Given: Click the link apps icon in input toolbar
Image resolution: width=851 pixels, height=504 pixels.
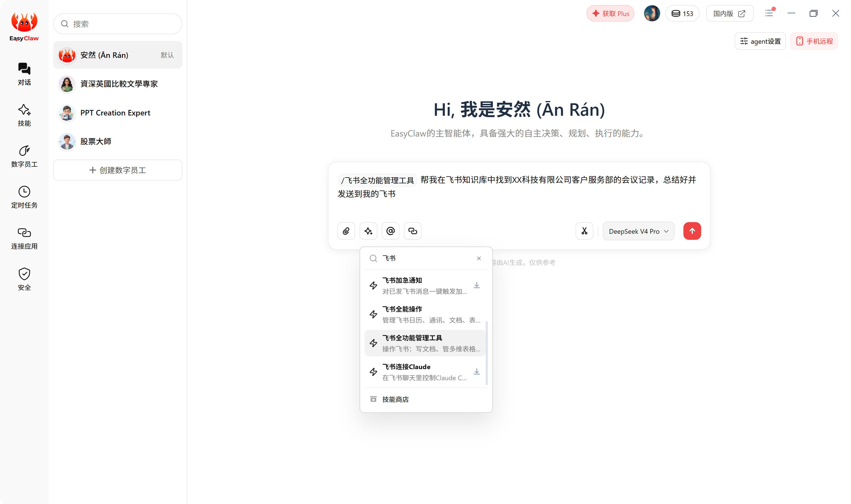Looking at the screenshot, I should point(412,231).
